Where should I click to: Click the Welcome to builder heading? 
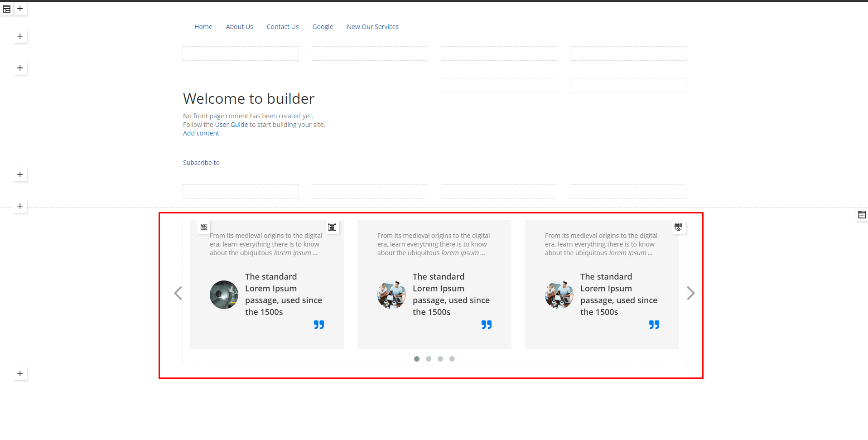(249, 99)
